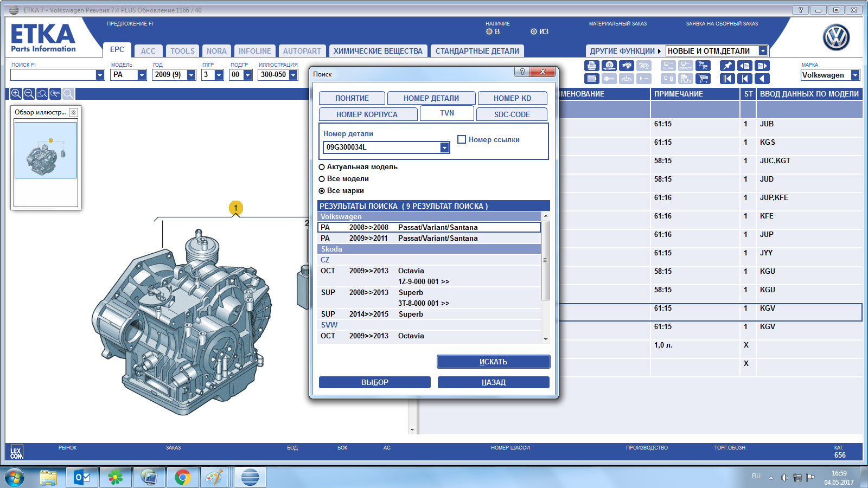Image resolution: width=868 pixels, height=488 pixels.
Task: Click the part callout marker 1 on illustration
Action: point(235,208)
